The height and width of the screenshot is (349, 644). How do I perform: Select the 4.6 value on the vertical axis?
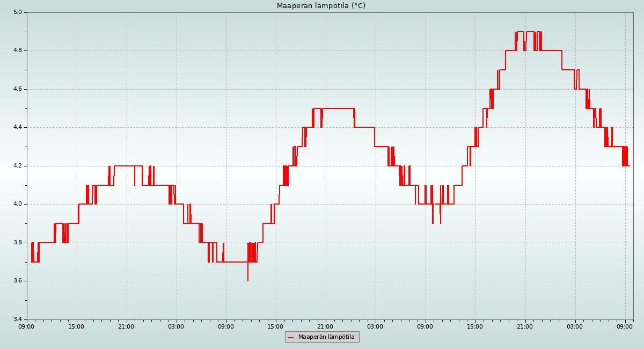click(x=17, y=89)
